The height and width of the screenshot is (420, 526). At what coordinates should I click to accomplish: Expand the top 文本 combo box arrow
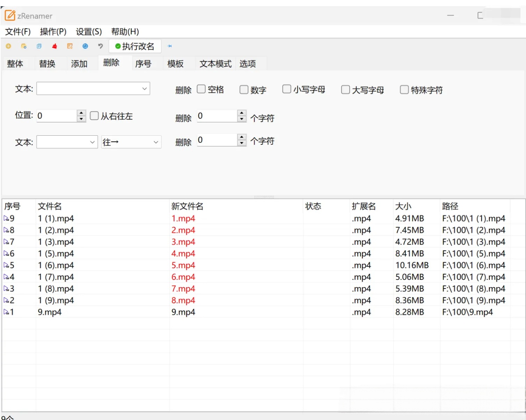144,89
